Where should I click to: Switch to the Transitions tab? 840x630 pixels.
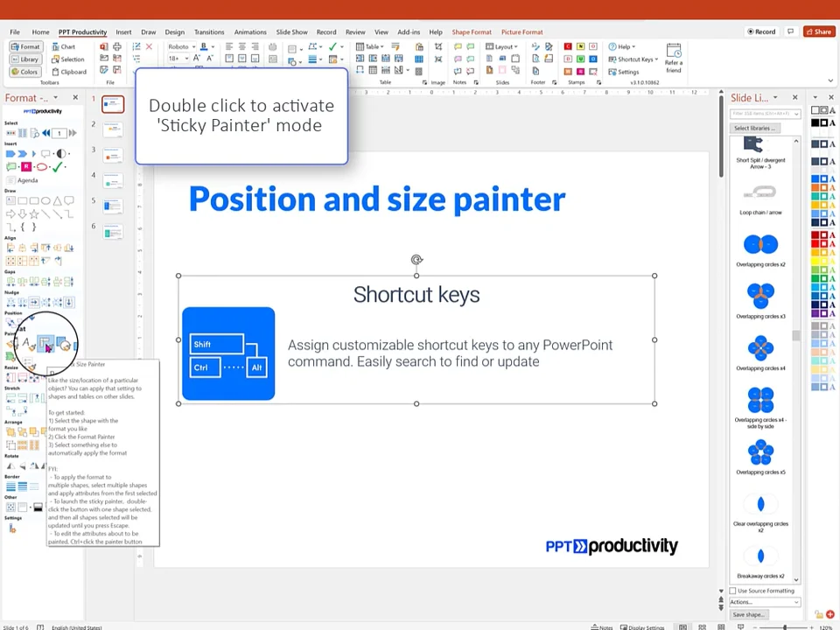(x=209, y=32)
